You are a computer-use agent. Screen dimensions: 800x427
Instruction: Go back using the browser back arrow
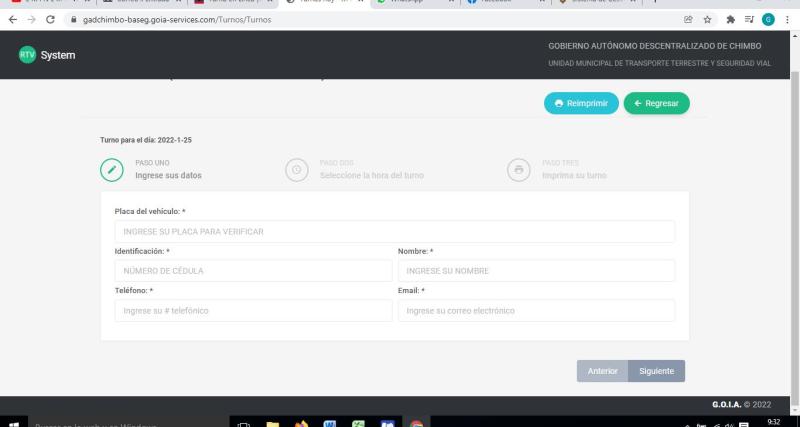[x=11, y=21]
